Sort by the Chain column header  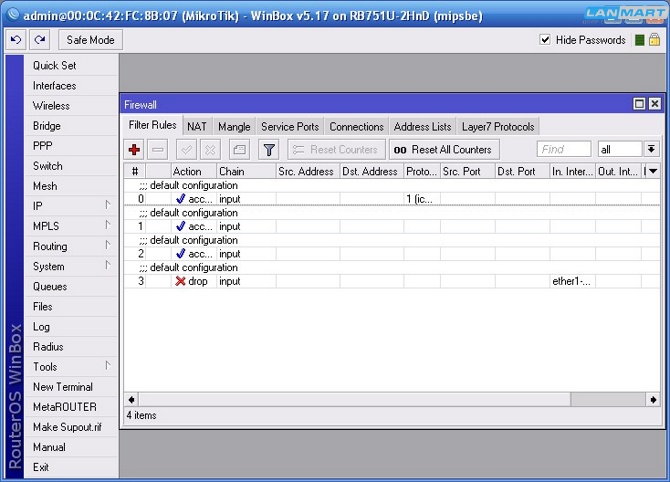click(246, 171)
